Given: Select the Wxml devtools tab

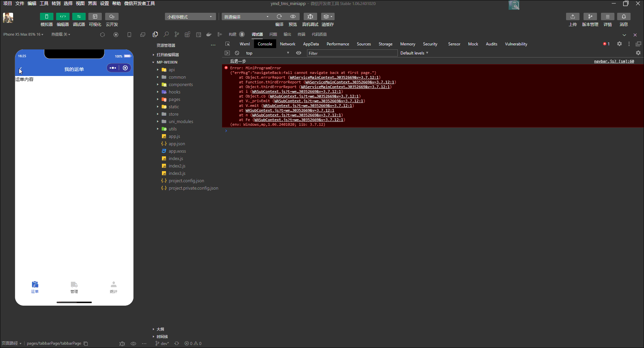Looking at the screenshot, I should click(245, 44).
